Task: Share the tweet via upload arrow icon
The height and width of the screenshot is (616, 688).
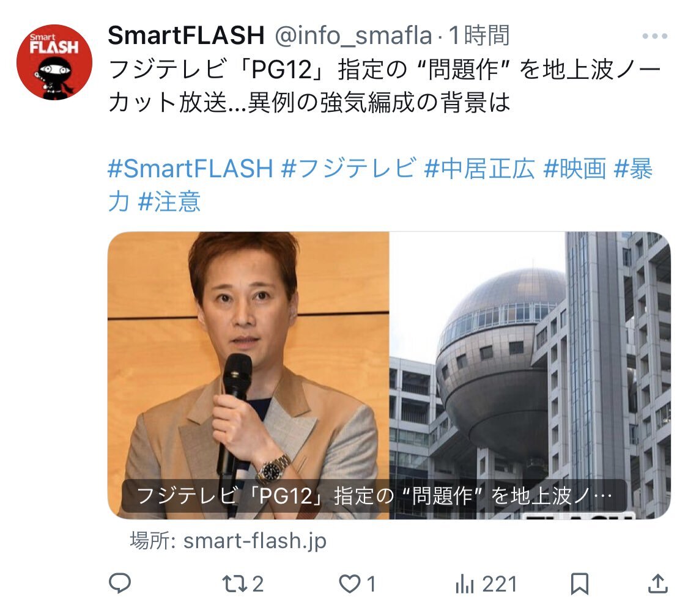Action: point(657,584)
